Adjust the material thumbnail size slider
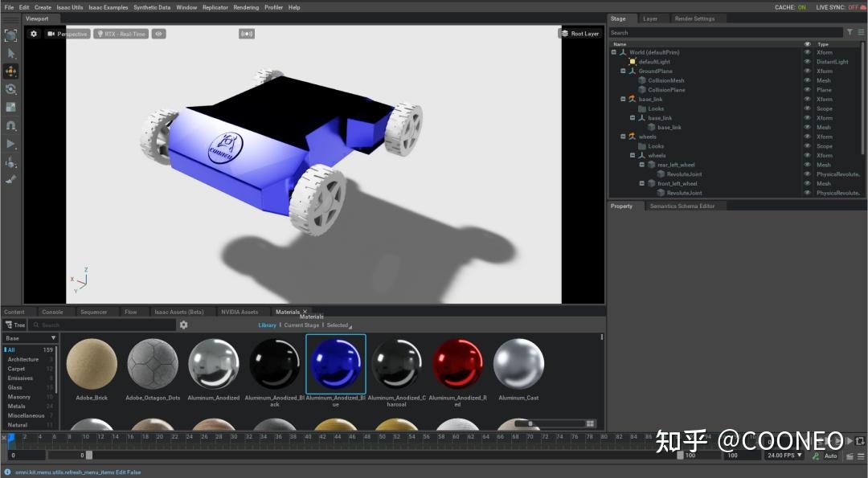This screenshot has height=478, width=868. click(550, 424)
